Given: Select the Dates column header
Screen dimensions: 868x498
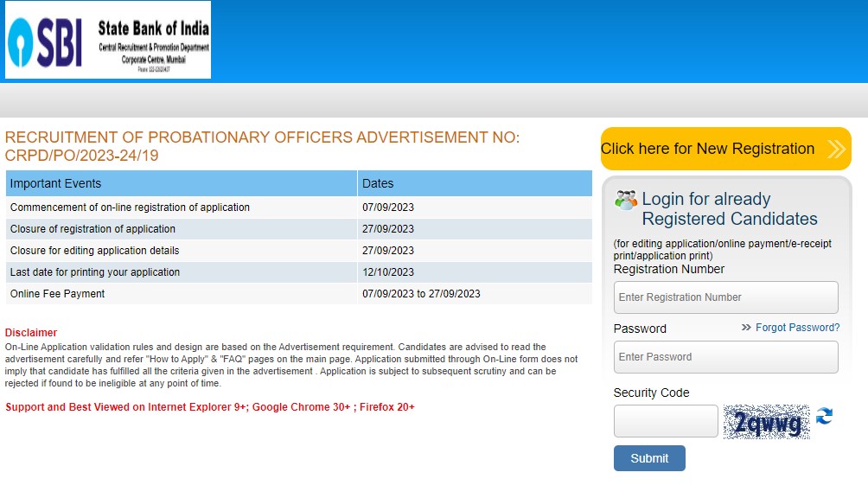Looking at the screenshot, I should pyautogui.click(x=474, y=183).
